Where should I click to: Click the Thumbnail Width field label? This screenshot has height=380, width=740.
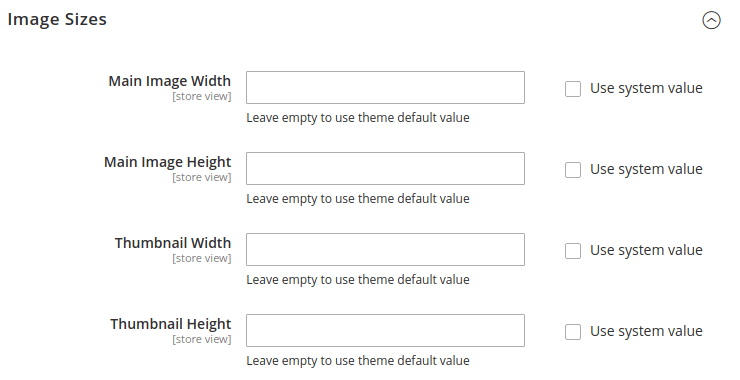[x=173, y=243]
